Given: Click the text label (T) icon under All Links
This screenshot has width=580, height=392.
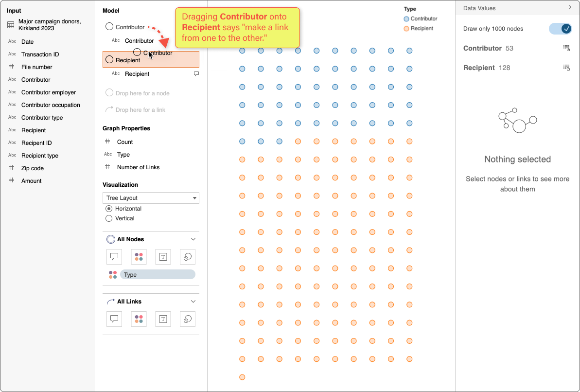Looking at the screenshot, I should pos(163,319).
